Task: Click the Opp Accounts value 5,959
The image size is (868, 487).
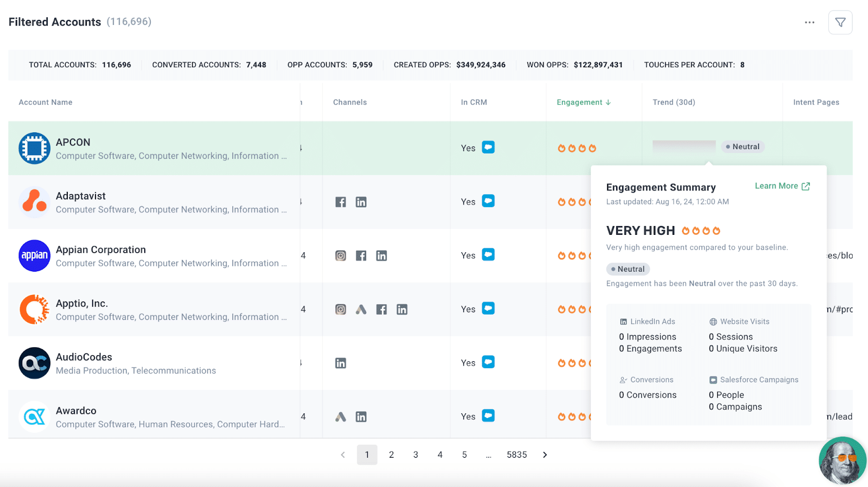Action: (x=362, y=65)
